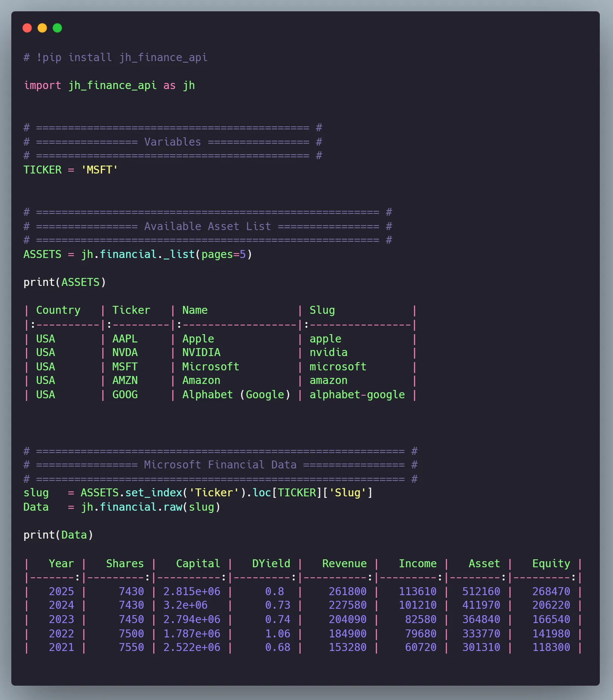The width and height of the screenshot is (613, 700).
Task: Click the pip install comment line
Action: [x=115, y=58]
